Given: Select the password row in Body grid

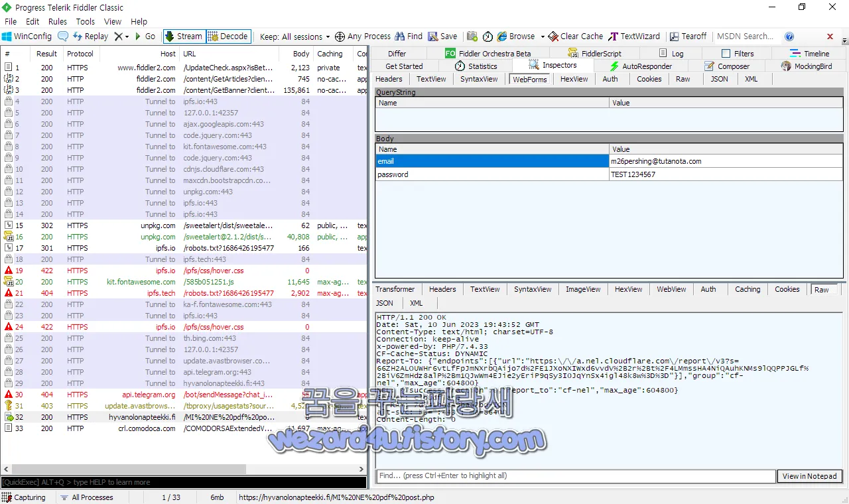Looking at the screenshot, I should click(x=609, y=174).
